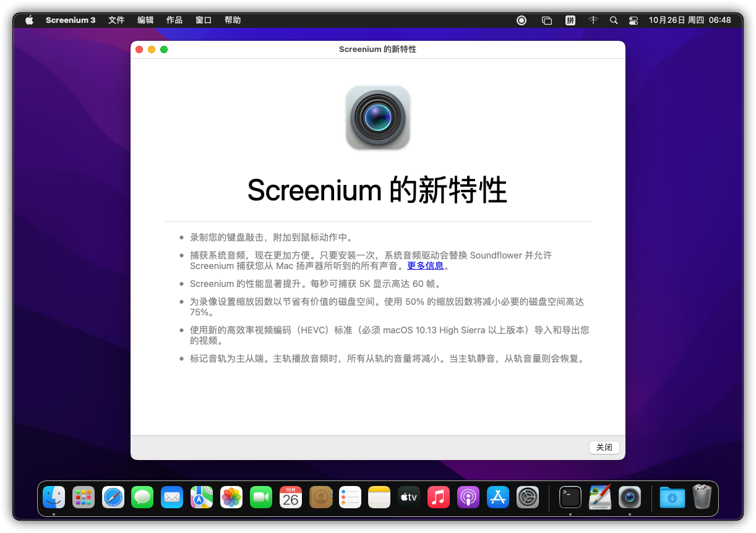
Task: Open the 文件 menu
Action: [116, 20]
